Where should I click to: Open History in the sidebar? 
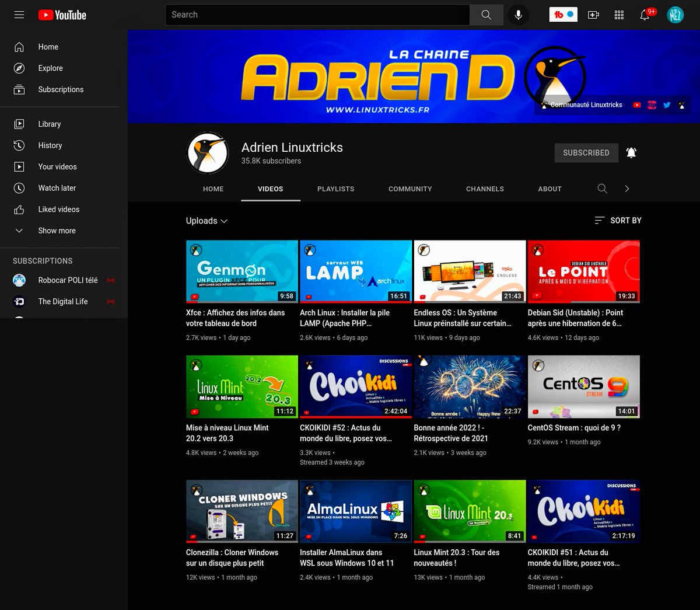(x=64, y=145)
